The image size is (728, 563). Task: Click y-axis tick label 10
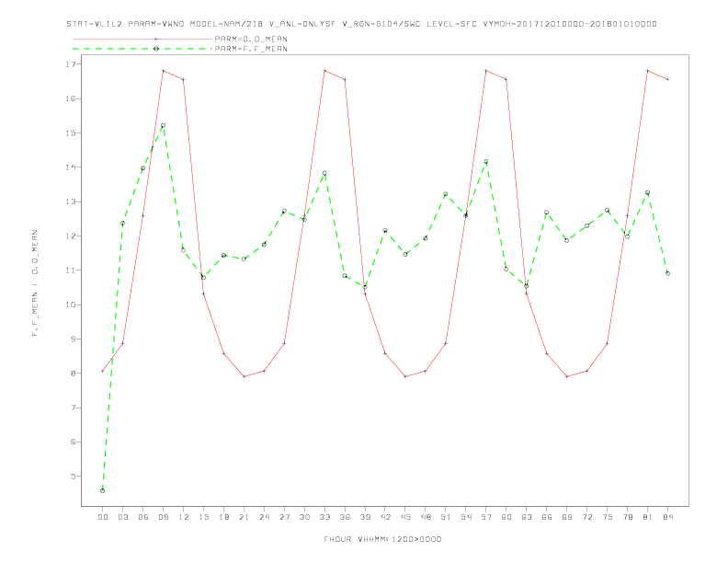[70, 304]
